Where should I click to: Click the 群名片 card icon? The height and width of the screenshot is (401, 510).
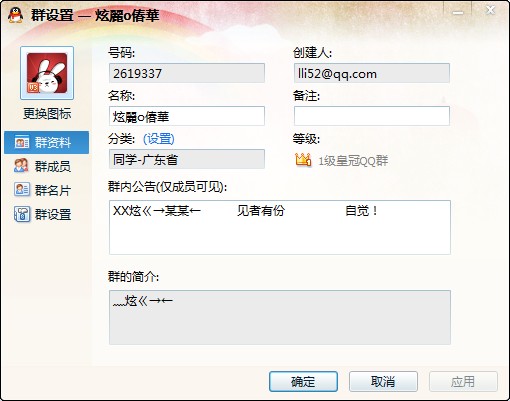tap(22, 190)
